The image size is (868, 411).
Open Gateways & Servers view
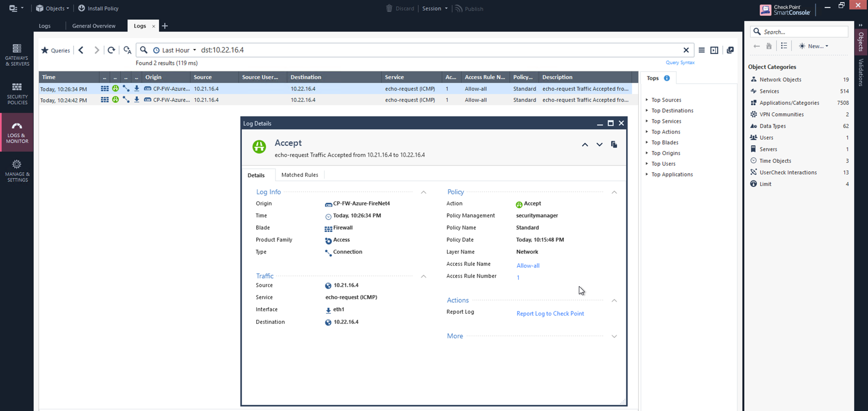(17, 55)
